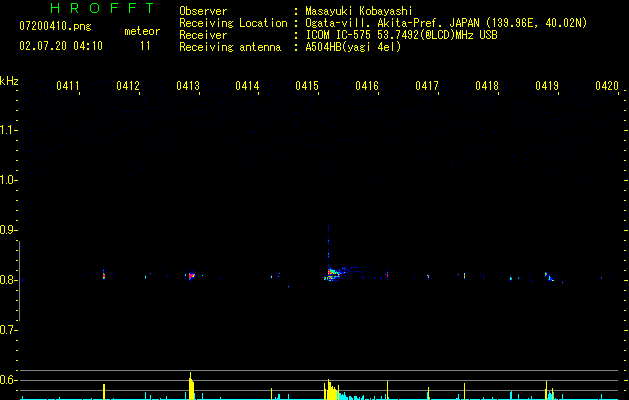Viewport: 629px width, 400px height.
Task: Click observer name Masayuki Kobayashi
Action: 359,11
